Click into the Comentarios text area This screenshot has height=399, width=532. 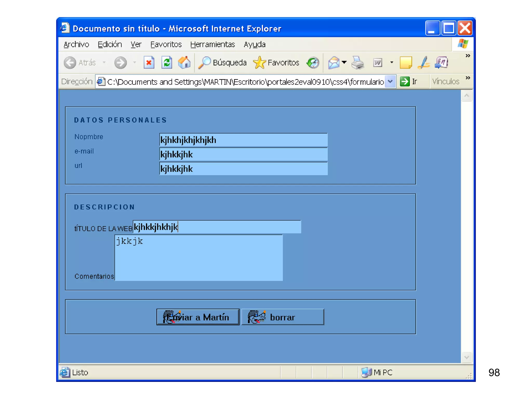coord(199,258)
